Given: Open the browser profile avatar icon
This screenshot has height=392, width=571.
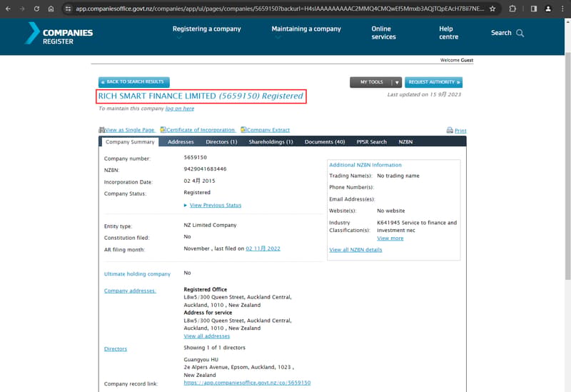Looking at the screenshot, I should point(548,9).
